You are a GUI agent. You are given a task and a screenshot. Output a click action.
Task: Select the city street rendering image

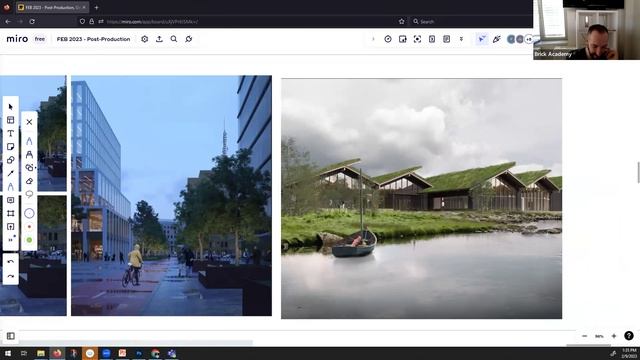tap(171, 196)
